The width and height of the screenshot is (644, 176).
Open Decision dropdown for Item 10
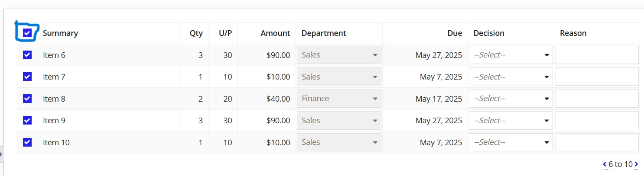click(x=511, y=142)
